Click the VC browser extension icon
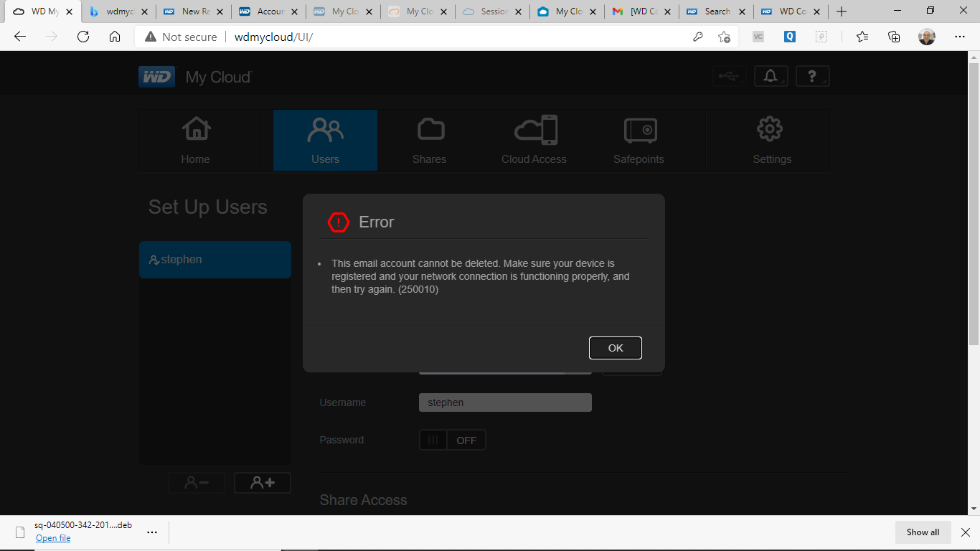Image resolution: width=980 pixels, height=551 pixels. tap(758, 37)
